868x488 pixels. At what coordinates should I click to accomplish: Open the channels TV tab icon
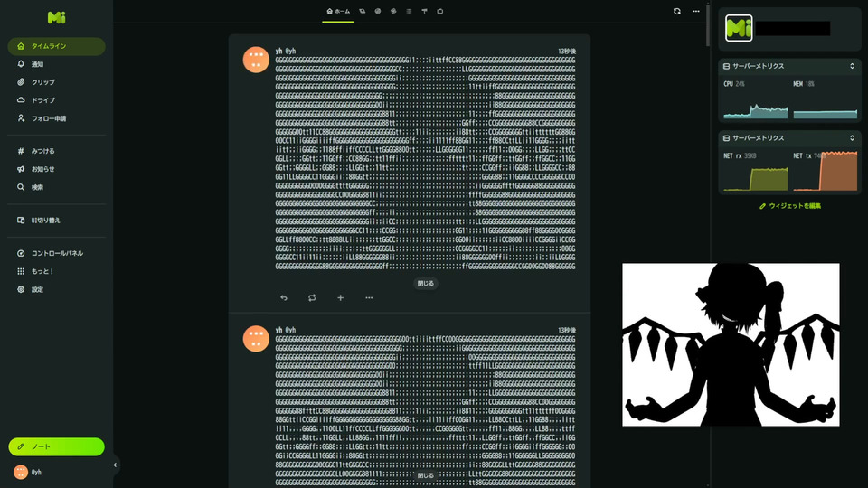440,11
